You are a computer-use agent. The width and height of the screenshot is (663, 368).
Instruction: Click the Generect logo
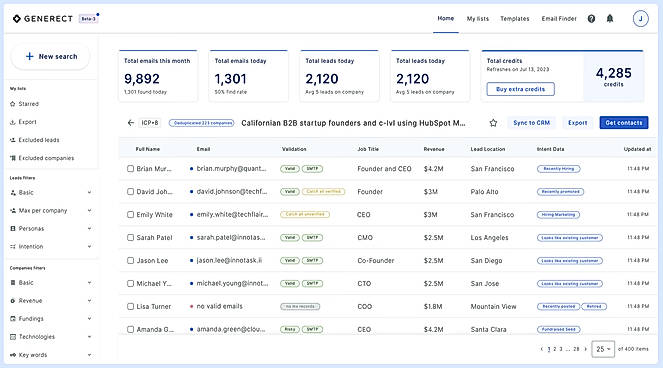43,19
